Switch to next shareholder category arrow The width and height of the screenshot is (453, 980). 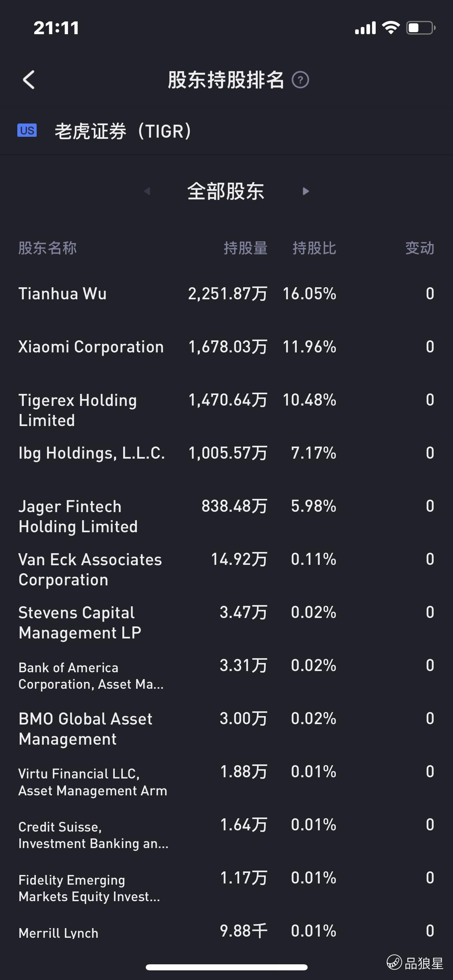coord(306,191)
